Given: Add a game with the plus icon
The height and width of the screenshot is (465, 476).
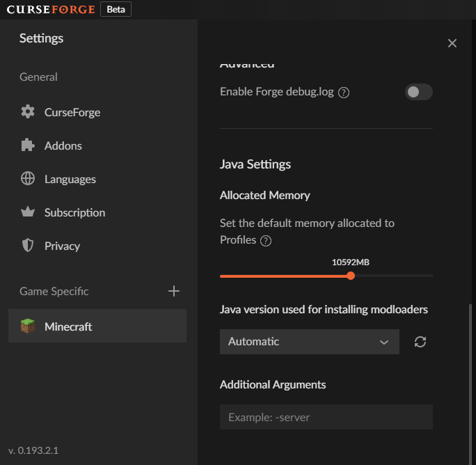Looking at the screenshot, I should (174, 291).
